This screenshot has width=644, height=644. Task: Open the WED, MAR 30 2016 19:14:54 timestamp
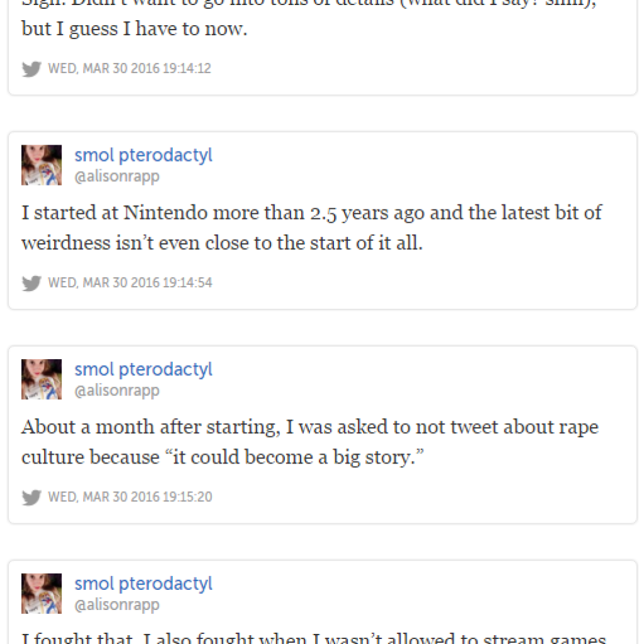click(x=130, y=283)
